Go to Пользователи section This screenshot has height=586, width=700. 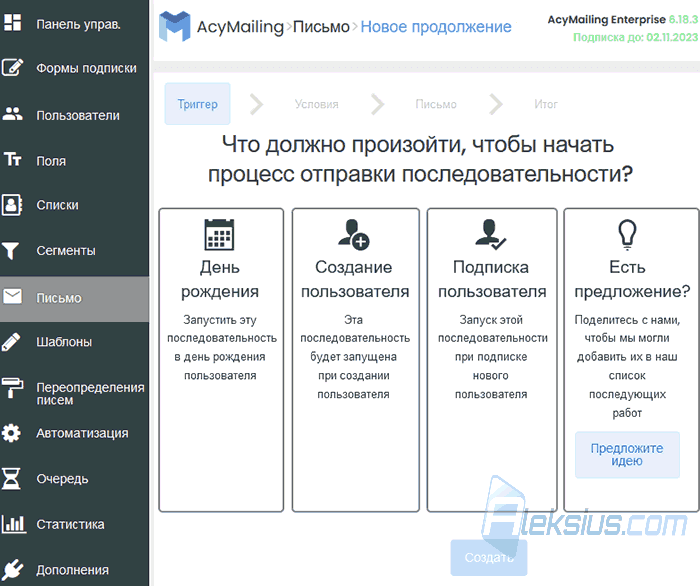click(78, 116)
